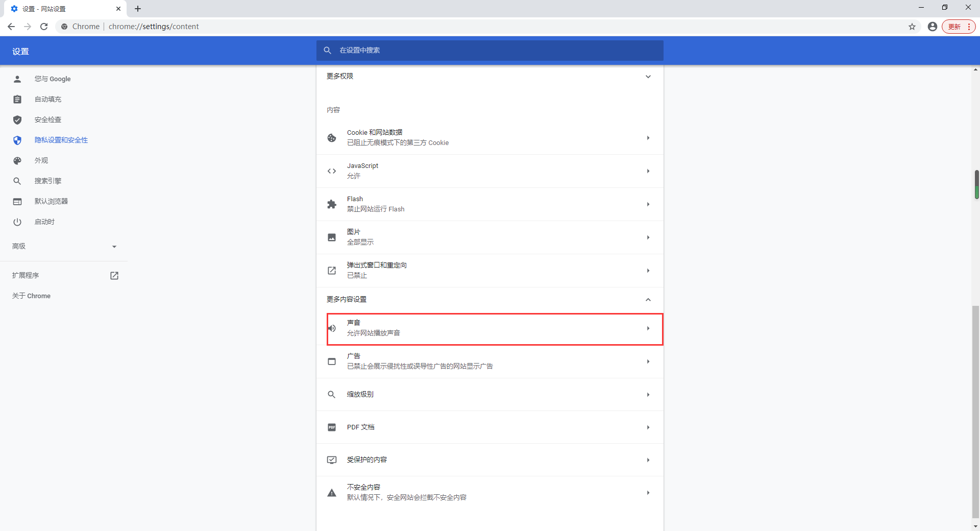Open Cookie 和网站数据 settings
Screen dimensions: 980x531
pyautogui.click(x=490, y=138)
